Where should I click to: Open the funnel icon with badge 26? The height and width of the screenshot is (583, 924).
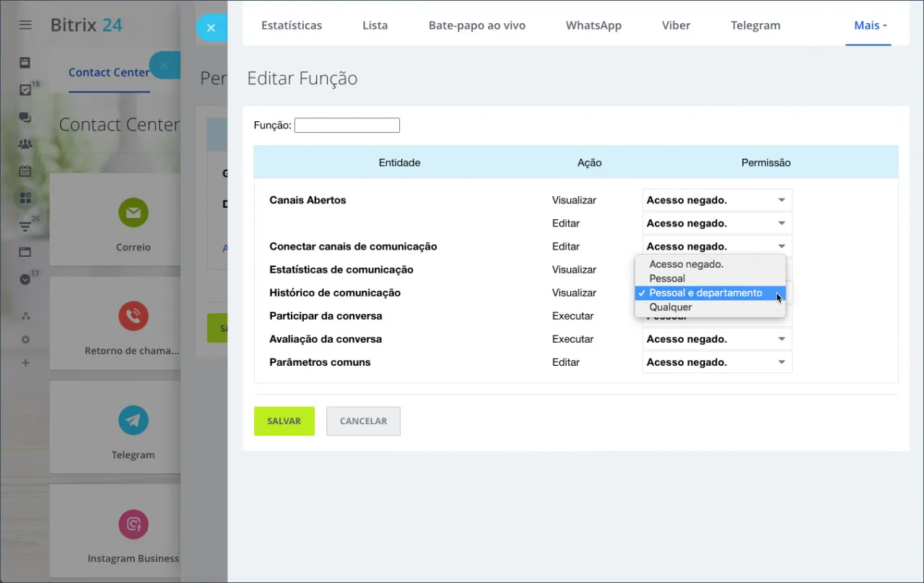(25, 227)
